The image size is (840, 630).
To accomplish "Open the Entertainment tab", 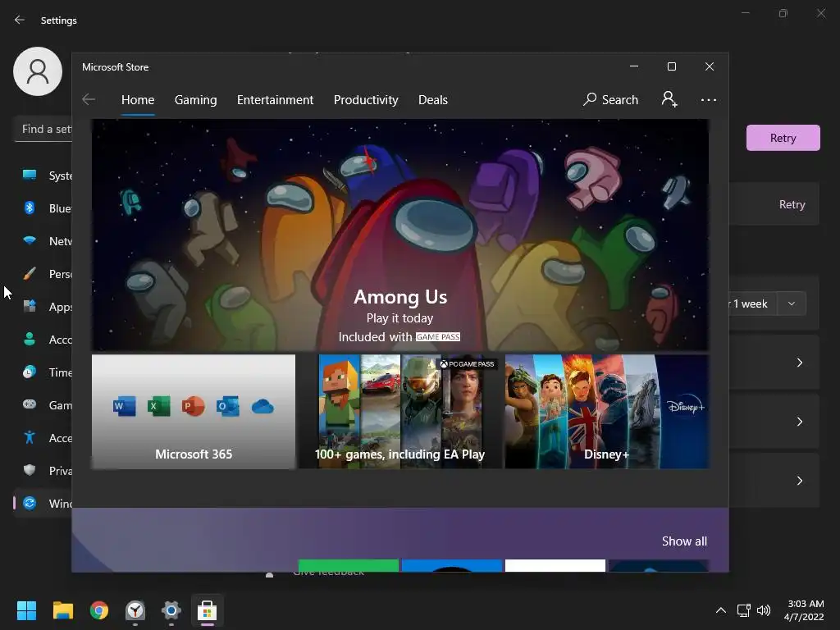I will pyautogui.click(x=276, y=100).
